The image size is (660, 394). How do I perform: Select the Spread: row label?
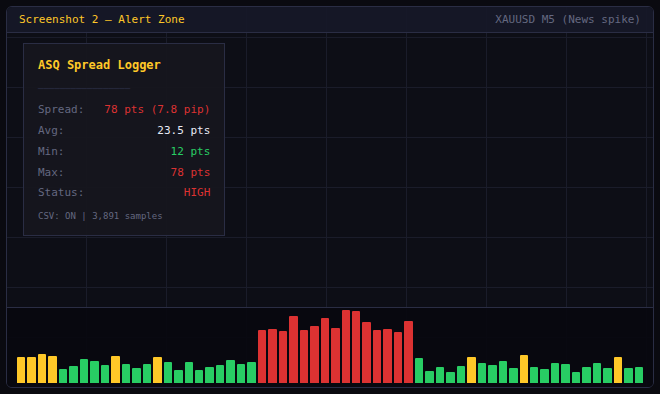61,109
